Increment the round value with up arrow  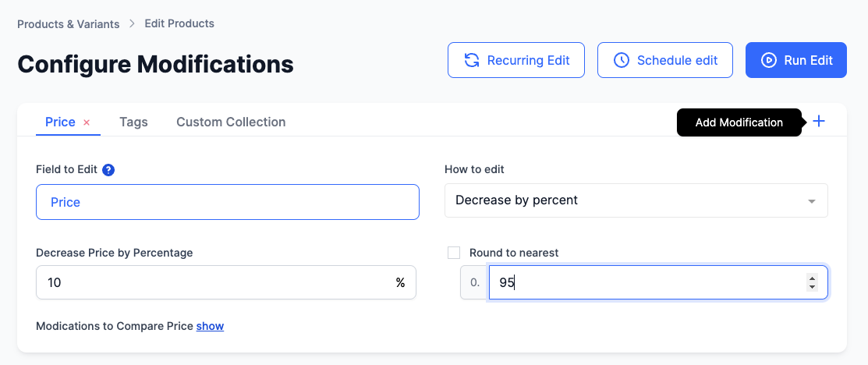(x=812, y=278)
